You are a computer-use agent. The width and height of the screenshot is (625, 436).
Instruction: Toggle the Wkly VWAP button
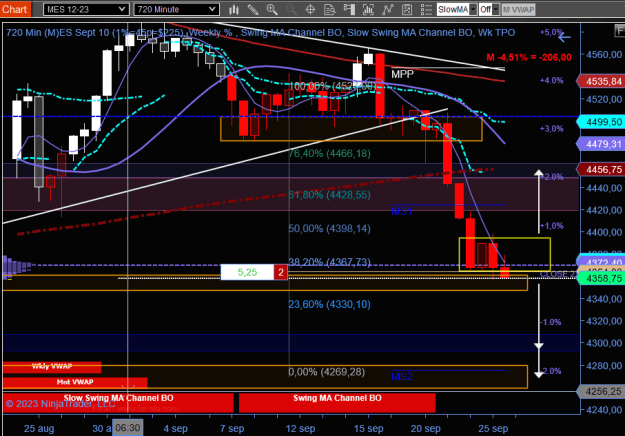[52, 367]
